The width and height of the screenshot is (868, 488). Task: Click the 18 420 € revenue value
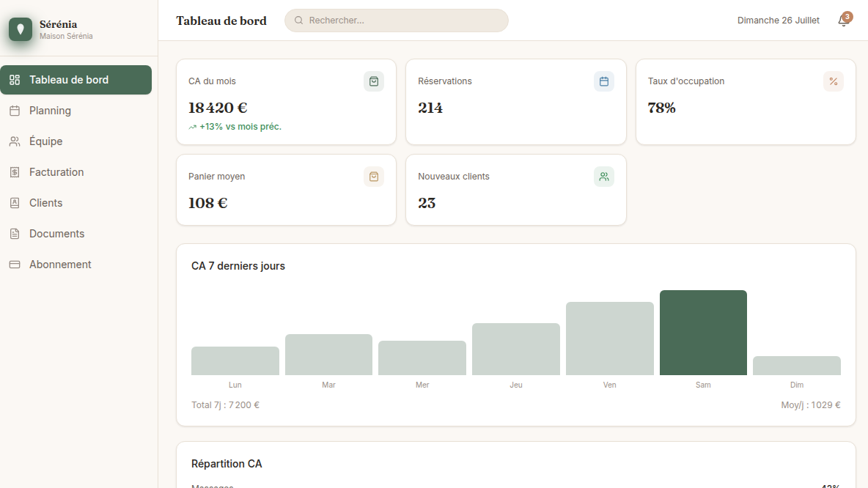[x=218, y=107]
